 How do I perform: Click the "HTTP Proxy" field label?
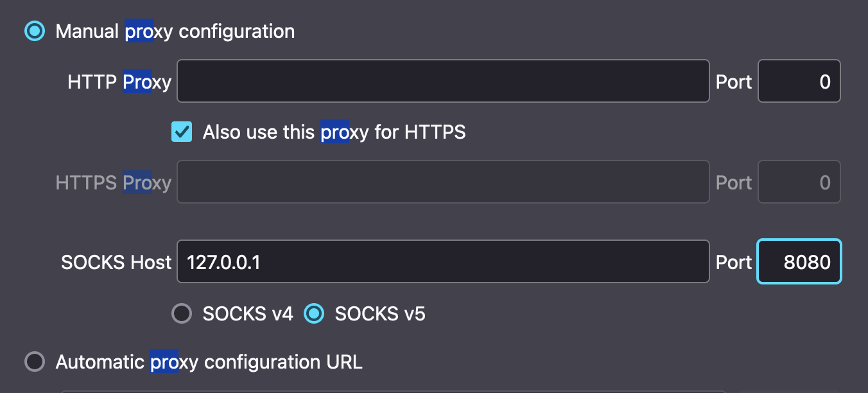[119, 82]
